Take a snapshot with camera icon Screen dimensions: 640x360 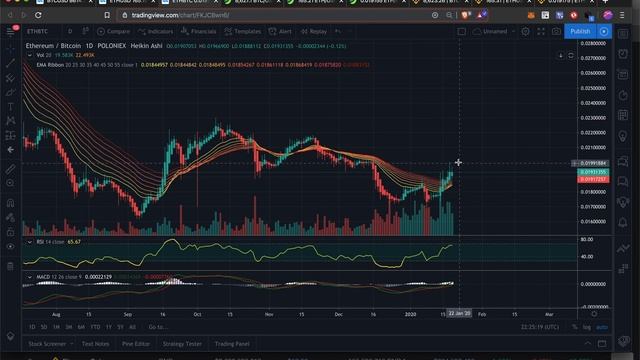click(x=556, y=31)
